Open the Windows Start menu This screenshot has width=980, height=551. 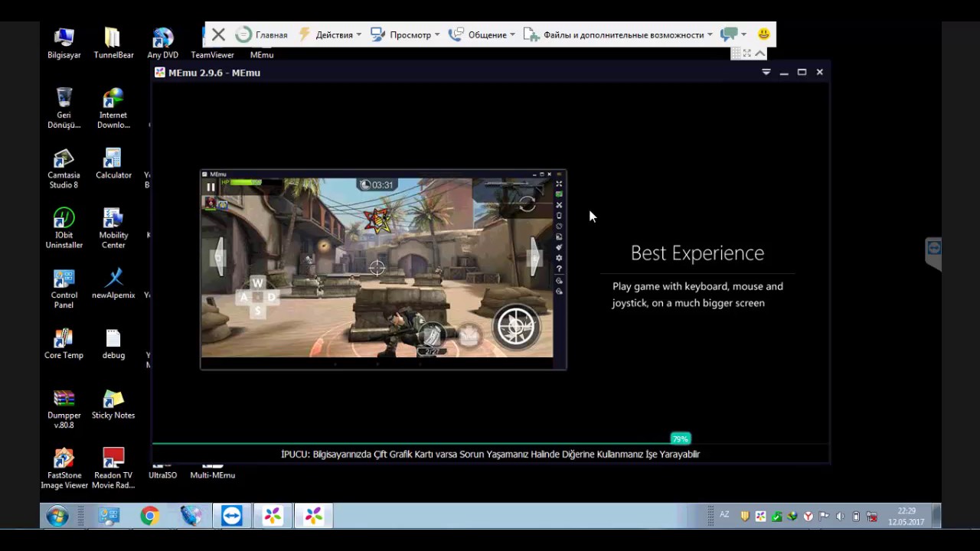tap(57, 517)
